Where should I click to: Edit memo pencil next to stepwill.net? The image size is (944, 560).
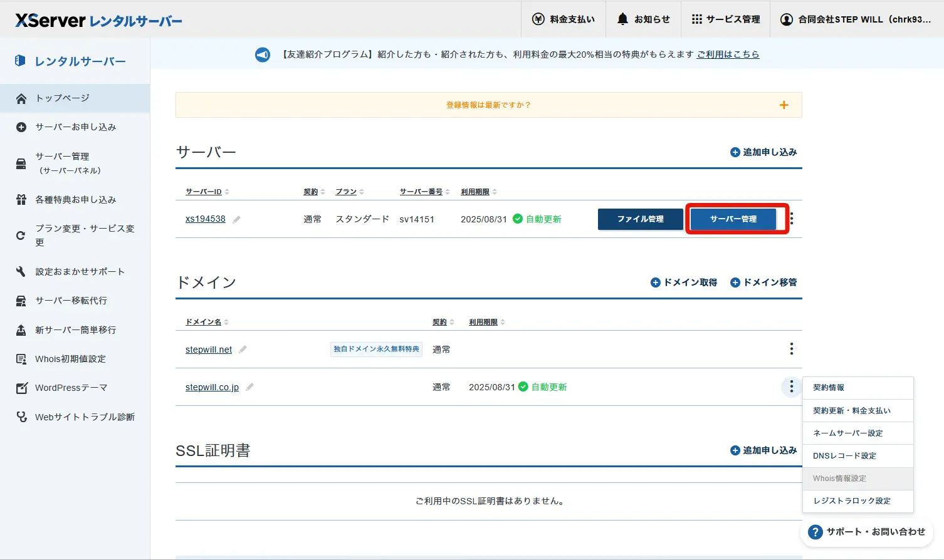pyautogui.click(x=243, y=350)
